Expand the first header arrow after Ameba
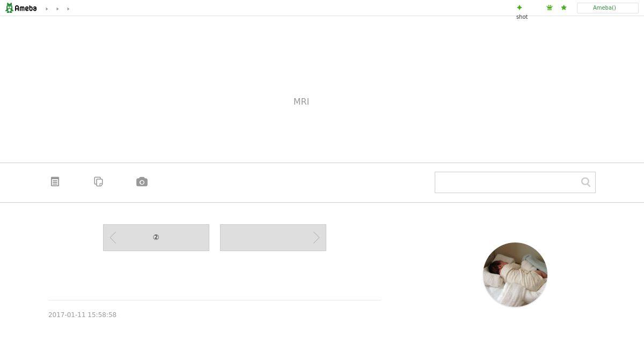This screenshot has height=338, width=644. [47, 9]
